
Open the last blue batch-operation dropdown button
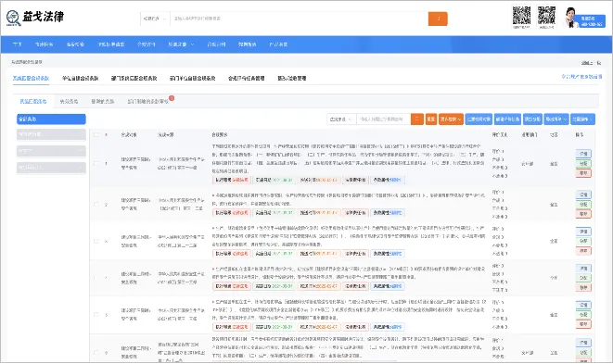coord(582,119)
